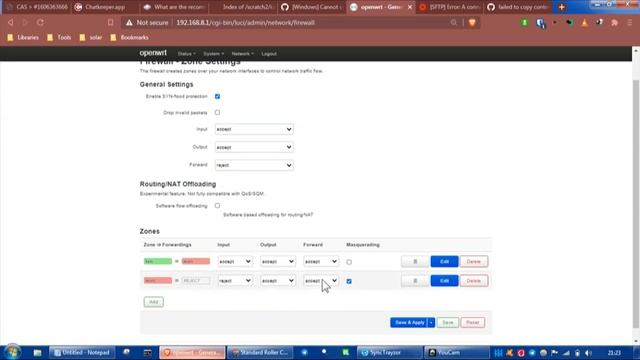The height and width of the screenshot is (360, 640).
Task: Delete the wan zone
Action: tap(473, 281)
